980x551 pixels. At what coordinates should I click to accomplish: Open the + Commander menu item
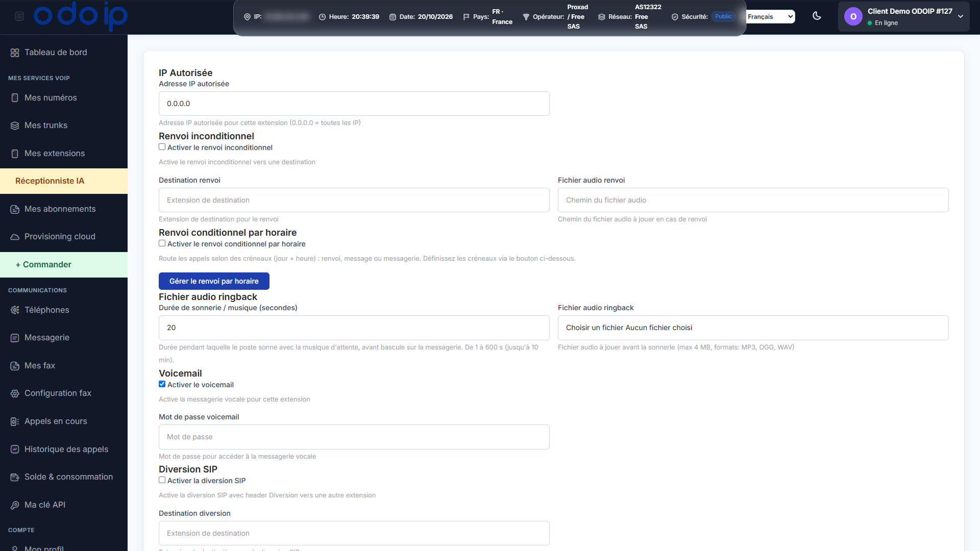click(x=64, y=265)
